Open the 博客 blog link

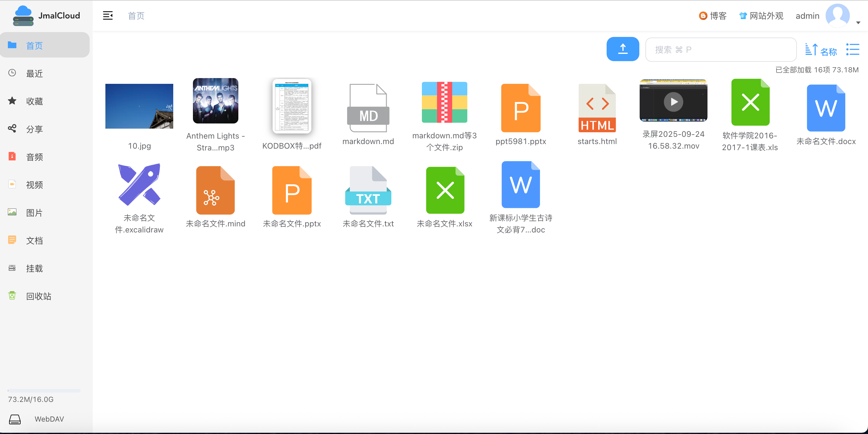tap(713, 16)
